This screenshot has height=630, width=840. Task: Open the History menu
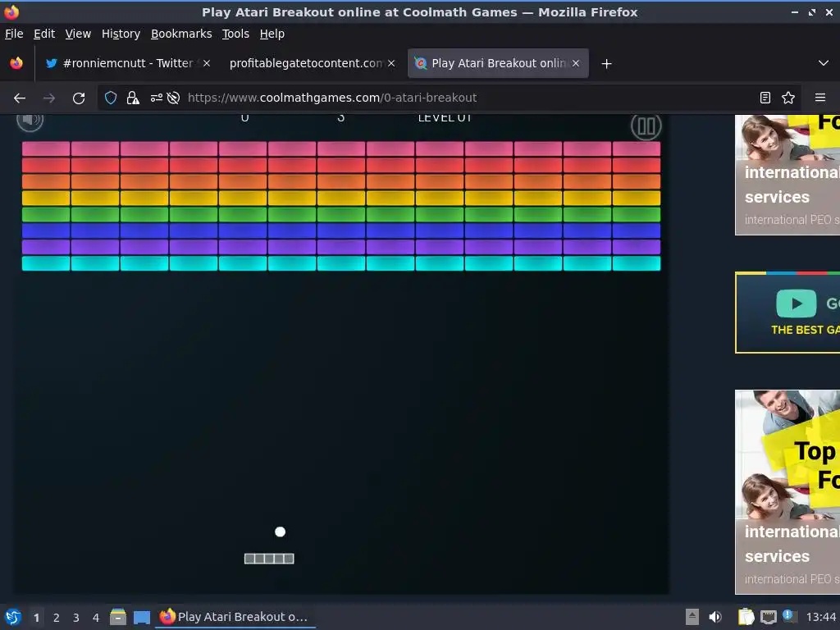(121, 34)
